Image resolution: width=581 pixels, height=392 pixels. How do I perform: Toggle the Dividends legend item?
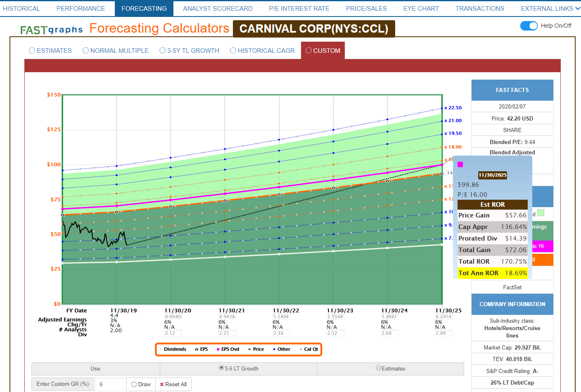[x=173, y=349]
